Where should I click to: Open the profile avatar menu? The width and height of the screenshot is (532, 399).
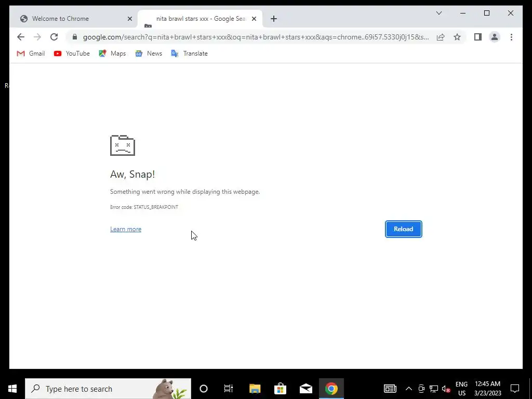(495, 37)
